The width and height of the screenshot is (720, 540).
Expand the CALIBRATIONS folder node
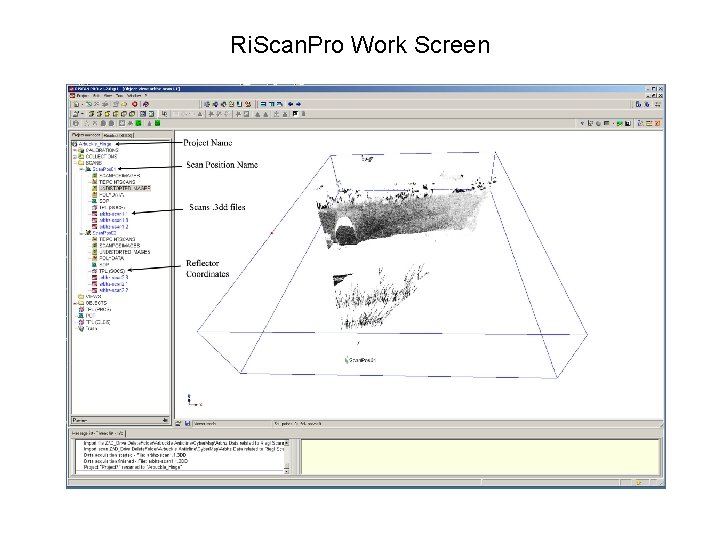tap(75, 150)
